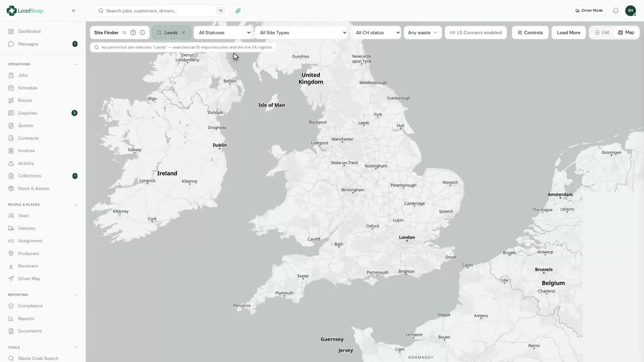Viewport: 644px width, 362px height.
Task: Collapse the Operations section
Action: 75,64
